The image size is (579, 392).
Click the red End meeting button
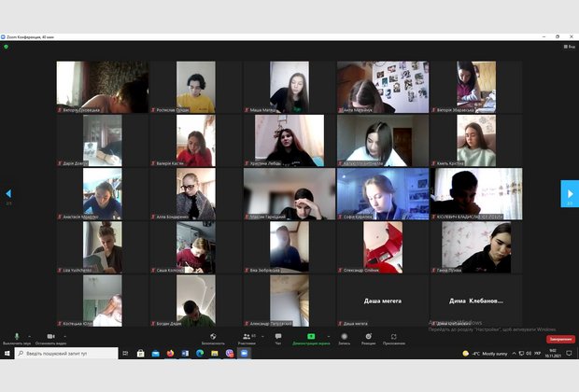[x=560, y=339]
